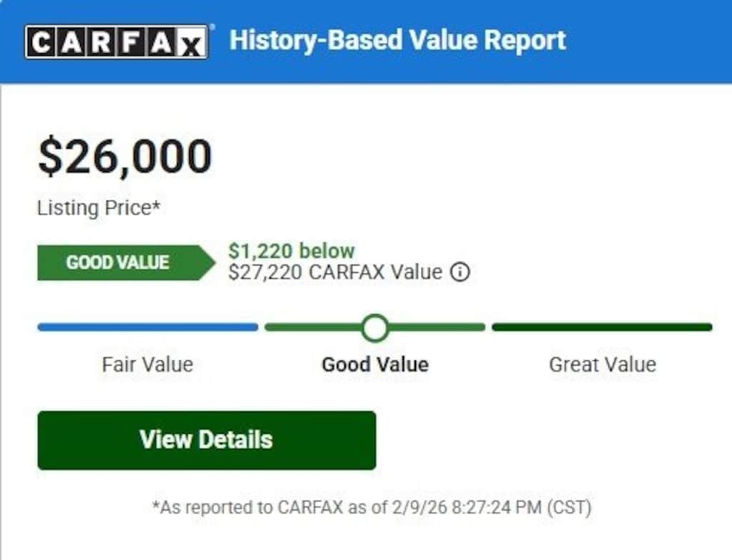Click the dark green Great Value bar

tap(602, 328)
